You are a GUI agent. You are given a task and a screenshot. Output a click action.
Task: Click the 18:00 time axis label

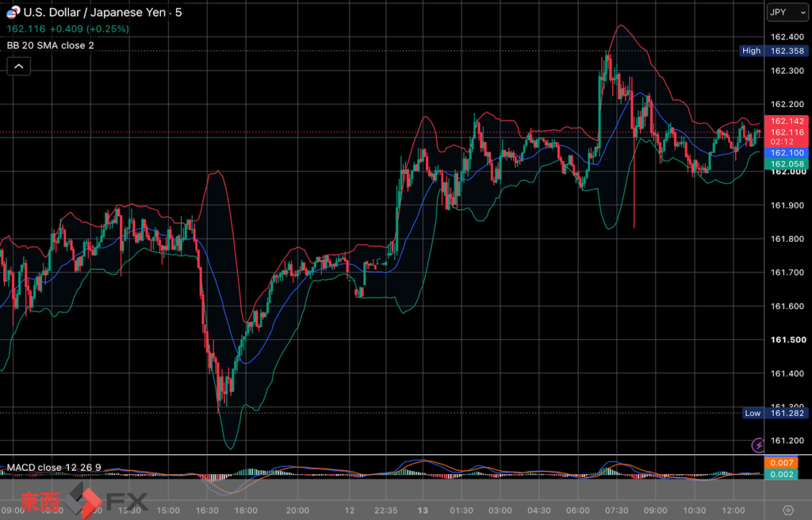[x=246, y=510]
